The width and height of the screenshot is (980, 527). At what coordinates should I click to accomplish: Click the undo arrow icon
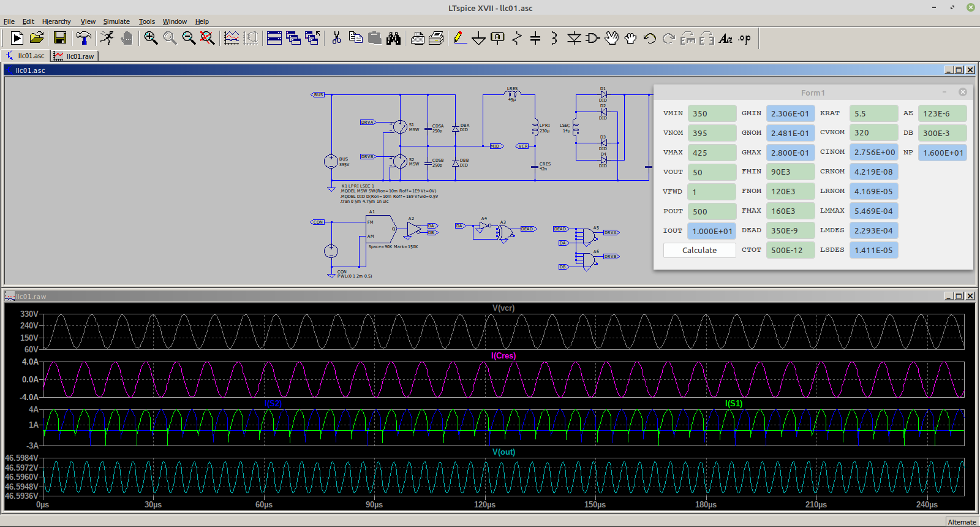[x=650, y=38]
